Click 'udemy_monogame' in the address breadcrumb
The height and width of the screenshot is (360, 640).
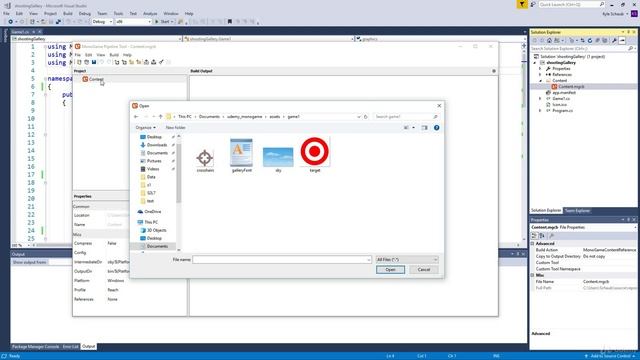(x=244, y=117)
